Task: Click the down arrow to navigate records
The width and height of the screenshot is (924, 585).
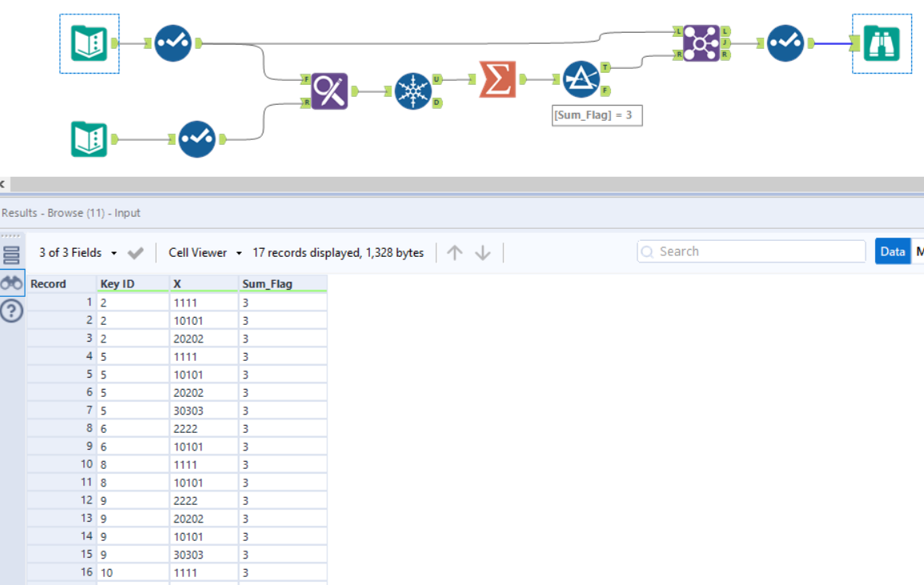Action: point(482,252)
